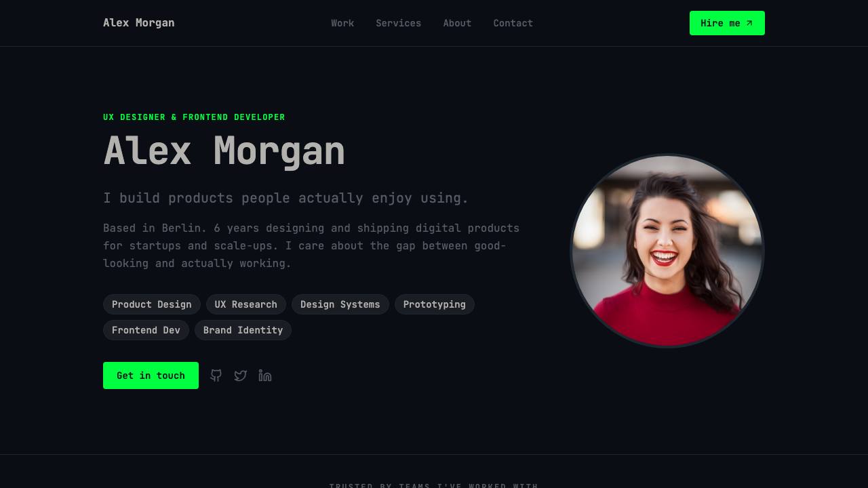This screenshot has width=868, height=488.
Task: Click the UX Designer & Frontend Developer label
Action: click(x=194, y=117)
